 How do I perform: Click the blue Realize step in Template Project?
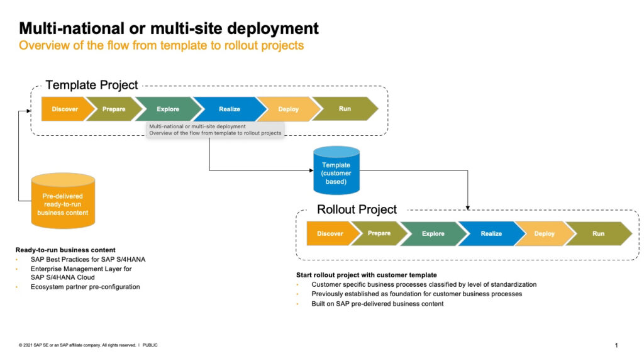pyautogui.click(x=229, y=109)
